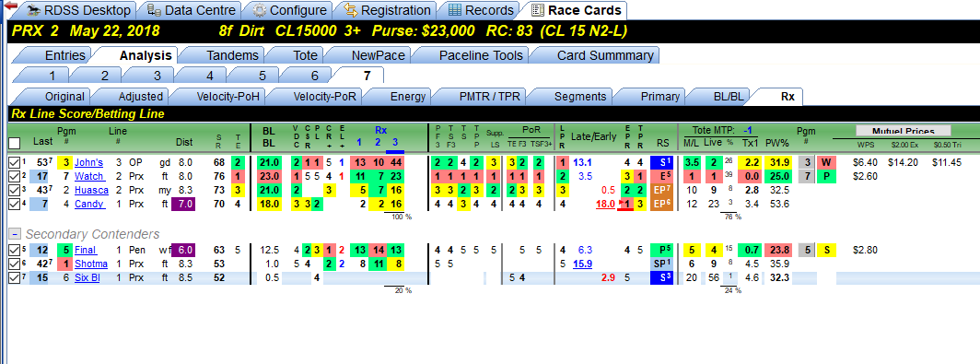Open the Velocity-PoH tab
Screen dimensions: 980x364
228,97
